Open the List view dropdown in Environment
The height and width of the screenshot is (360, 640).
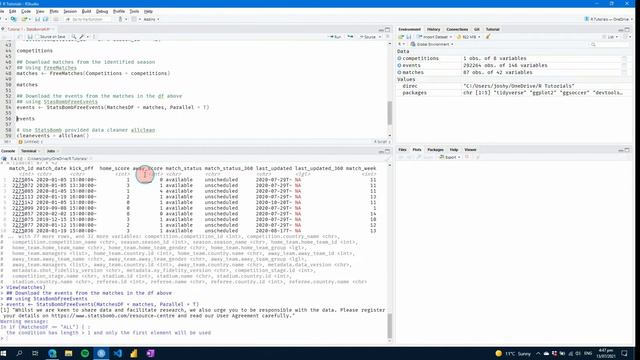tap(611, 37)
